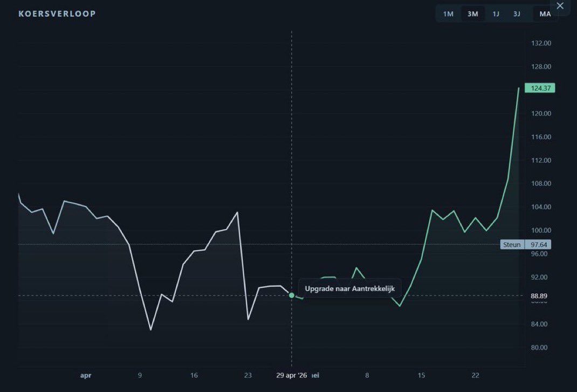Click the 124.37 current price label
577x392 pixels.
[x=540, y=88]
